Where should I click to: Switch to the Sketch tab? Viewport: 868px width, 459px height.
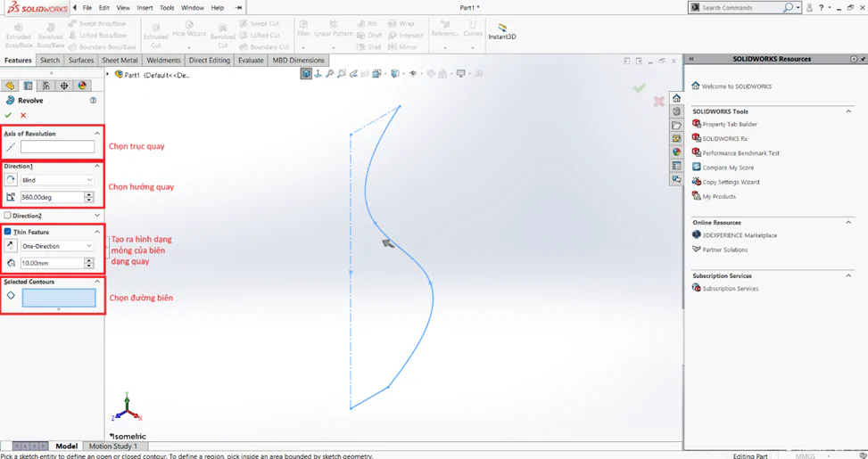[x=50, y=61]
